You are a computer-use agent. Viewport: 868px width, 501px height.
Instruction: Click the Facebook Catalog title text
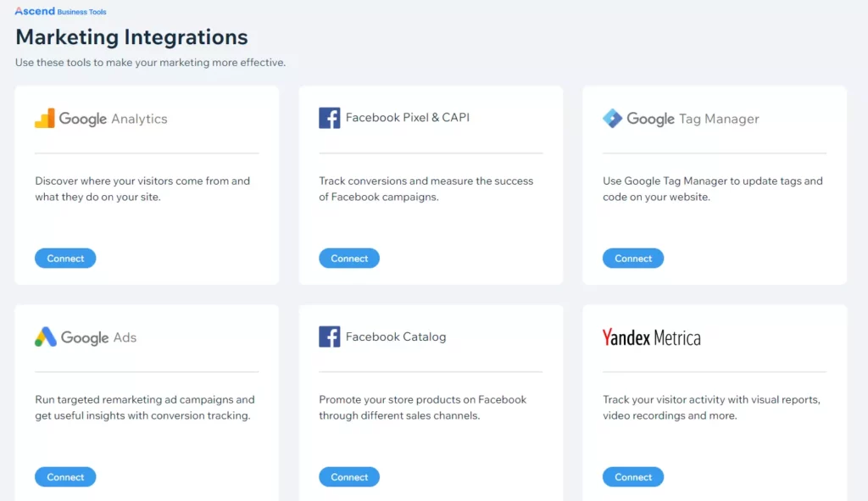coord(396,337)
